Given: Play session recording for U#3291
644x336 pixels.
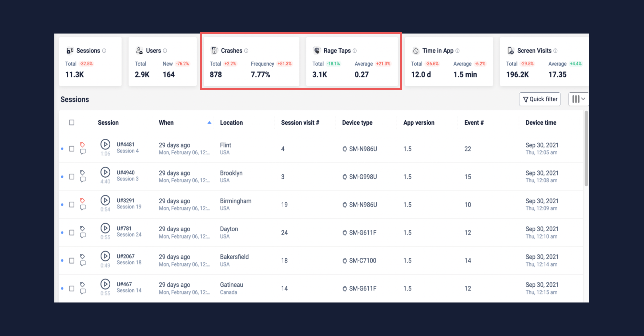Looking at the screenshot, I should pos(105,200).
